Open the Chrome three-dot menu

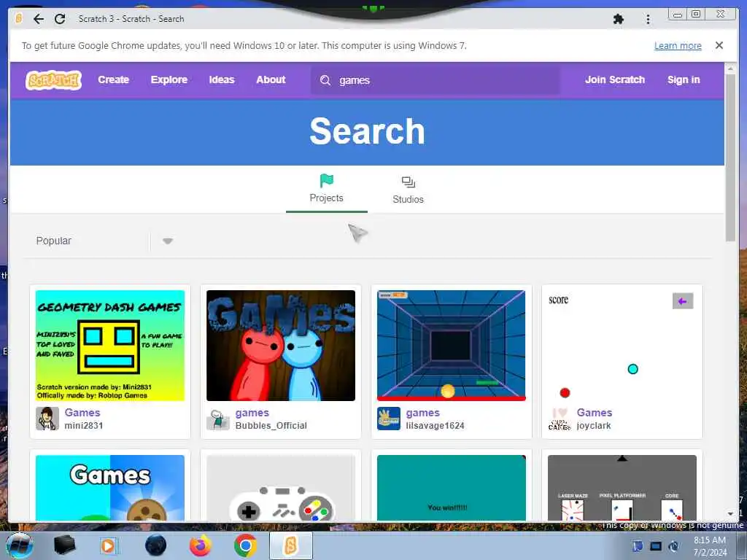pos(648,19)
